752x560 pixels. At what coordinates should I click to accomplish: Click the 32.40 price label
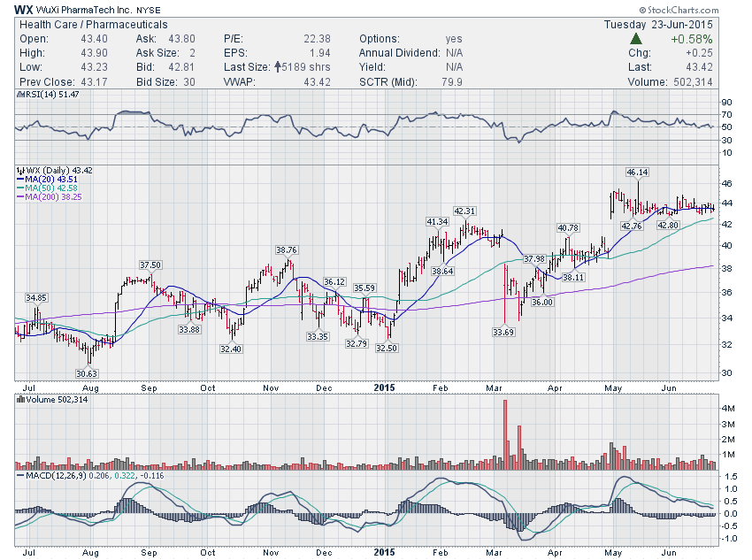coord(231,349)
